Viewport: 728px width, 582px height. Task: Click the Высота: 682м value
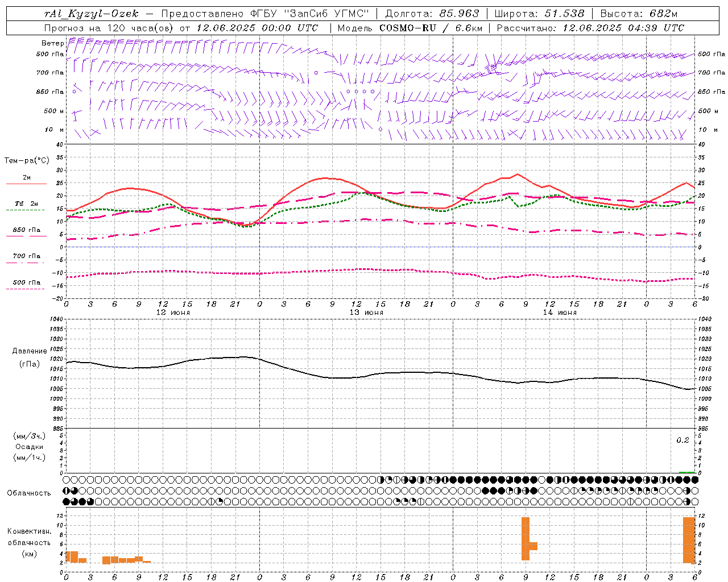coord(639,14)
